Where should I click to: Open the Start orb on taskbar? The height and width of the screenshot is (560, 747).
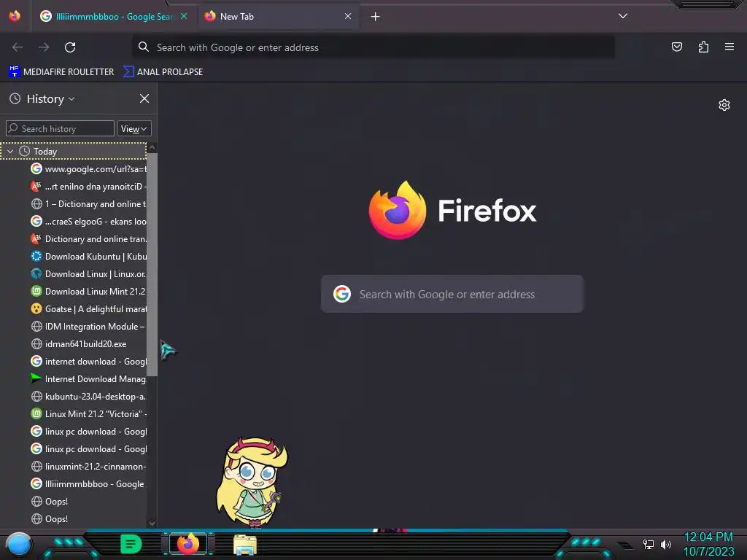[x=19, y=544]
